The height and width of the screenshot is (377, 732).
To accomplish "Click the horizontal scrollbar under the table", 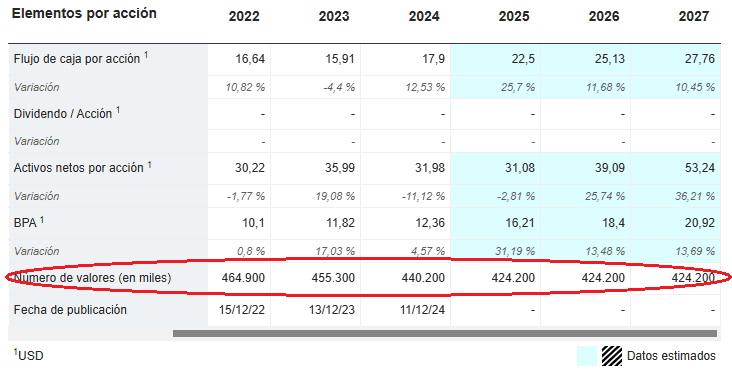I will [444, 333].
